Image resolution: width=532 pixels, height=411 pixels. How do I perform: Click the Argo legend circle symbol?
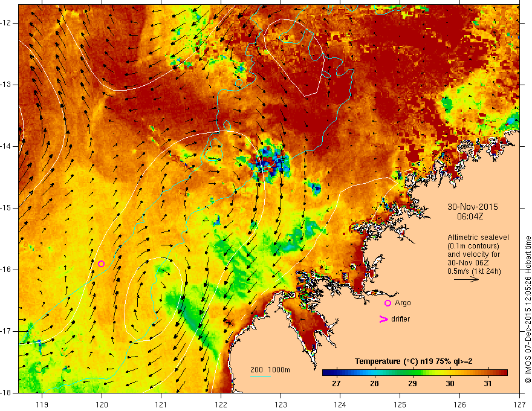(388, 303)
